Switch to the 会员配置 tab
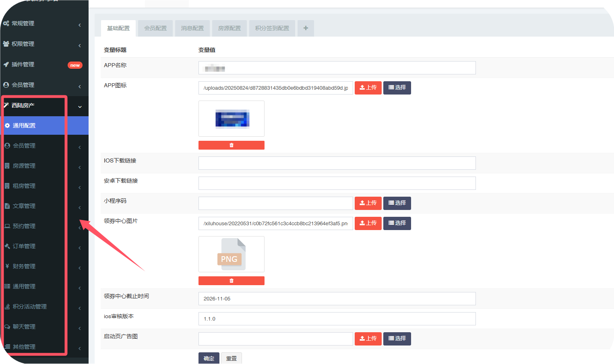 click(x=155, y=28)
